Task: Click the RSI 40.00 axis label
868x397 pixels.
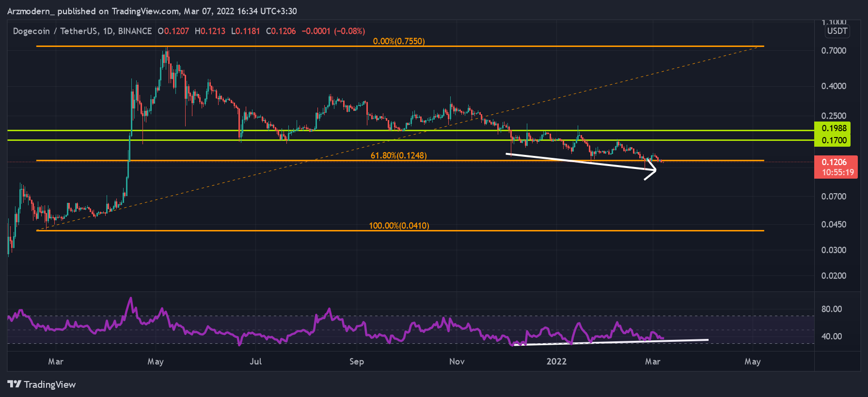Action: (832, 336)
